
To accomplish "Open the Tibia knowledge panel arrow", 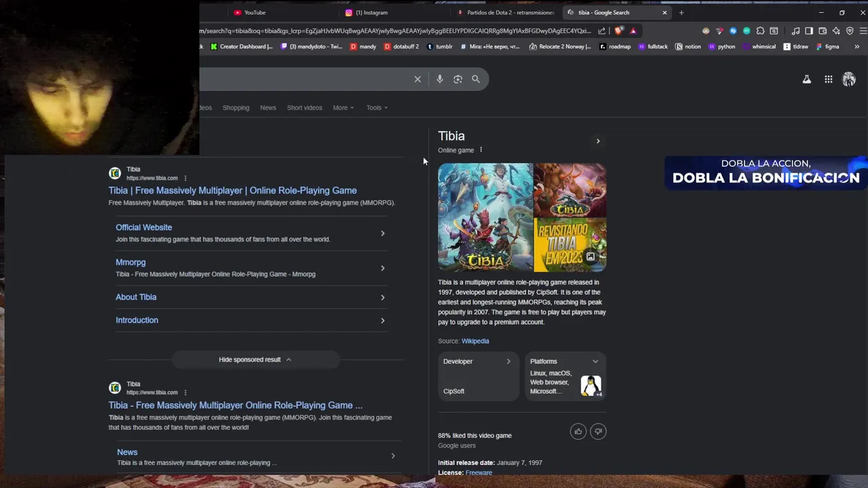I will 598,141.
